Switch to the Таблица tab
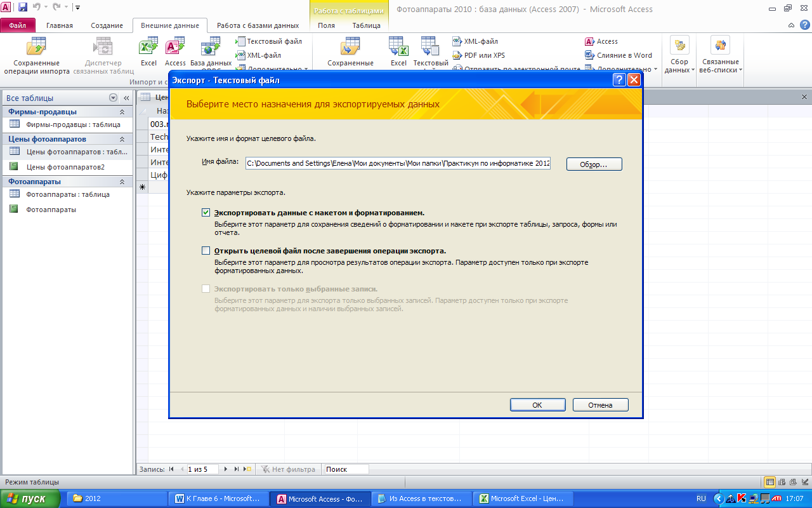Screen dimensions: 812x508 (x=367, y=25)
